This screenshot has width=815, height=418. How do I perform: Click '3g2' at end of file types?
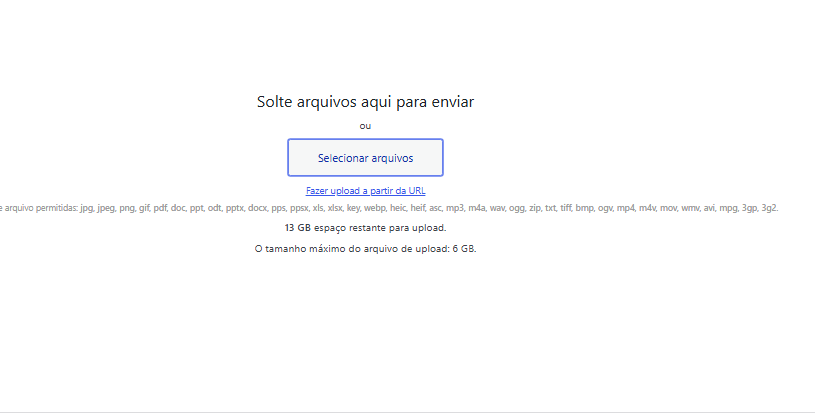(770, 208)
